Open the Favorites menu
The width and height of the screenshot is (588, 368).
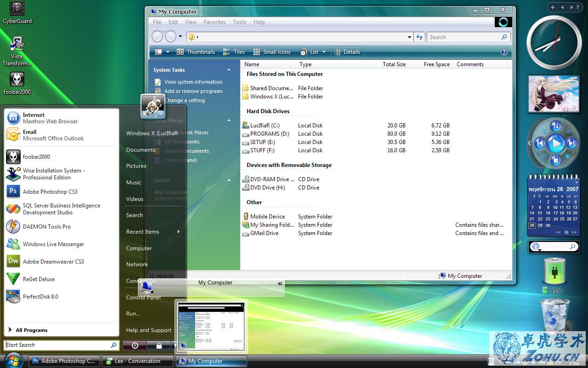(x=215, y=22)
